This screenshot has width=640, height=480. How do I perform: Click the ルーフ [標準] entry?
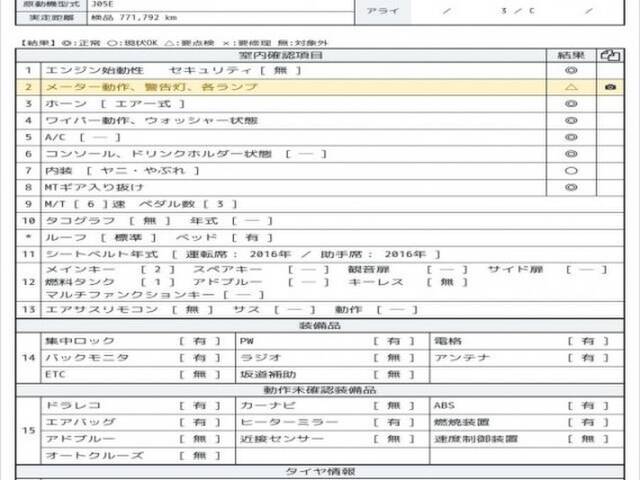[100, 238]
